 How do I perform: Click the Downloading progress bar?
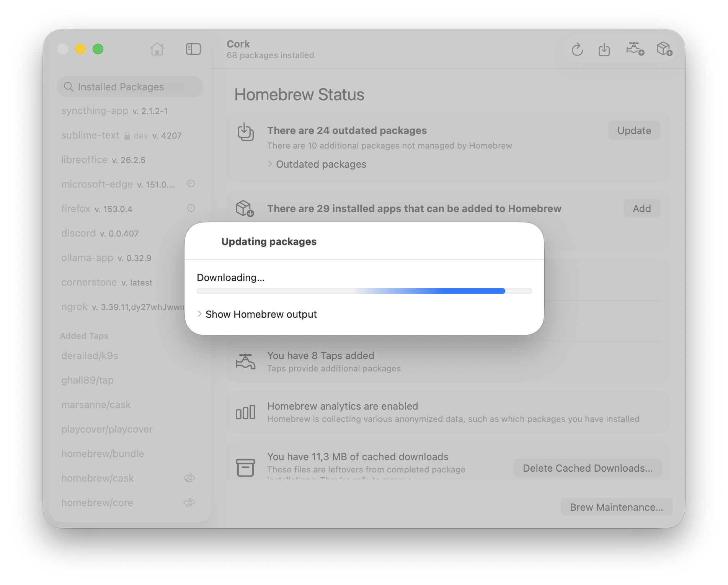364,291
